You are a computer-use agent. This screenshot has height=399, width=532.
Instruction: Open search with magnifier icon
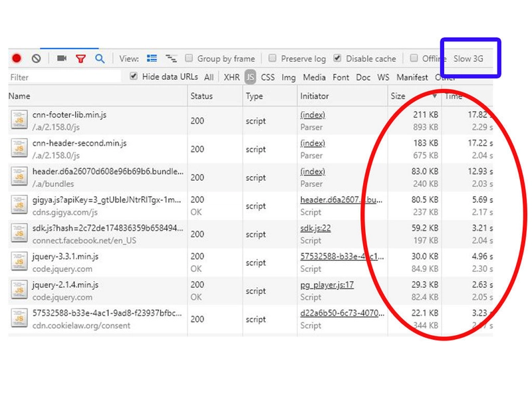tap(100, 59)
